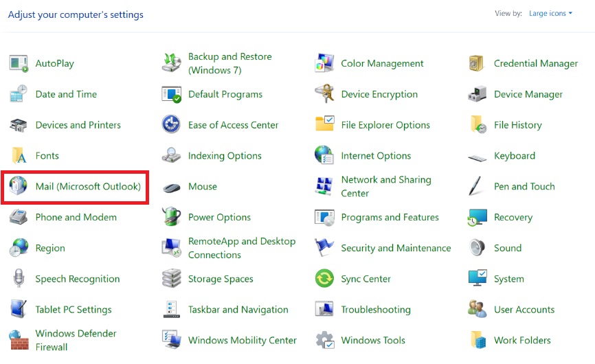595x364 pixels.
Task: Open the Color Management icon
Action: pyautogui.click(x=324, y=64)
